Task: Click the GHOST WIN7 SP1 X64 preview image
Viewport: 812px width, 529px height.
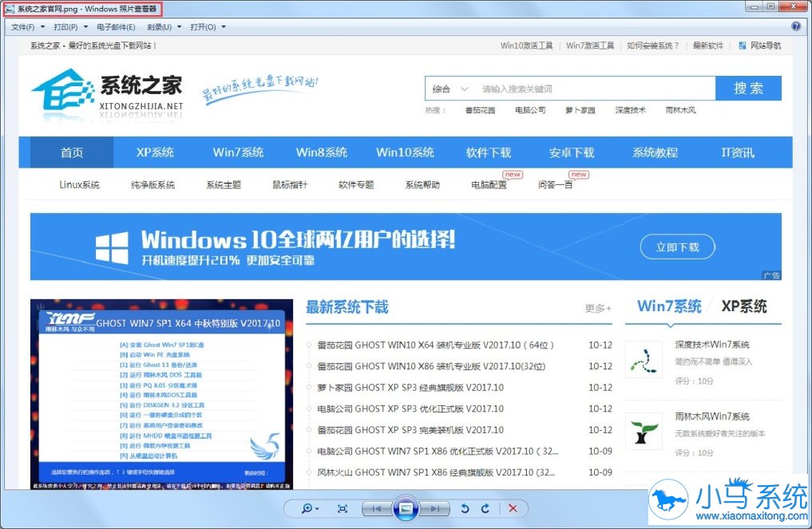Action: click(161, 394)
